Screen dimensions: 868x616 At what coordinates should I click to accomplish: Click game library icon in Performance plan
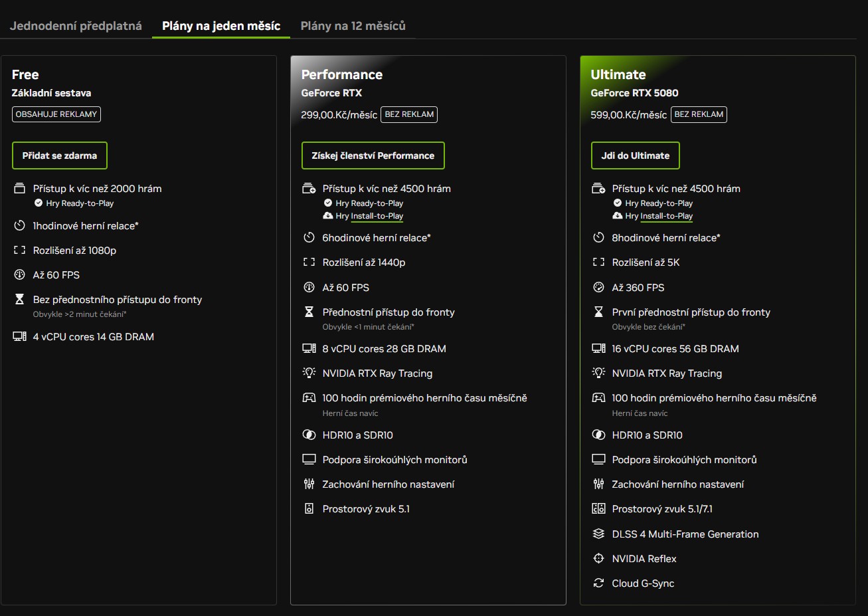click(x=309, y=189)
